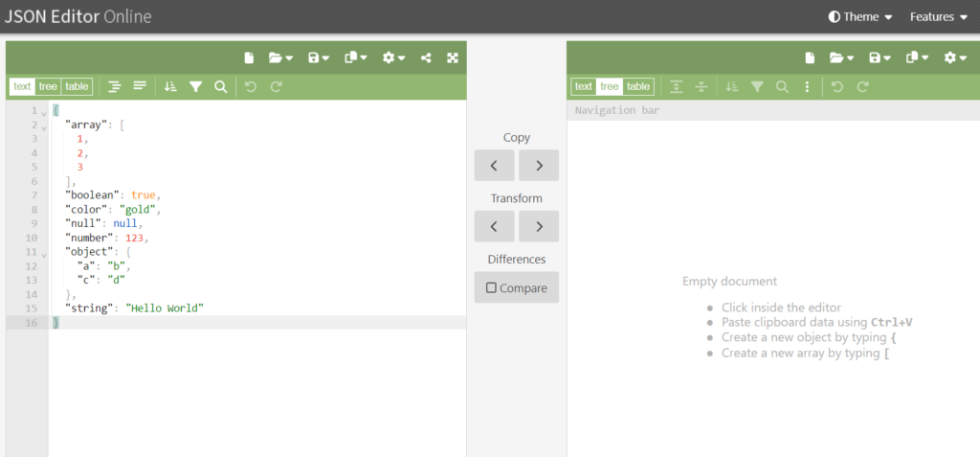Open the left panel's Save dropdown
The height and width of the screenshot is (457, 980).
coord(319,57)
